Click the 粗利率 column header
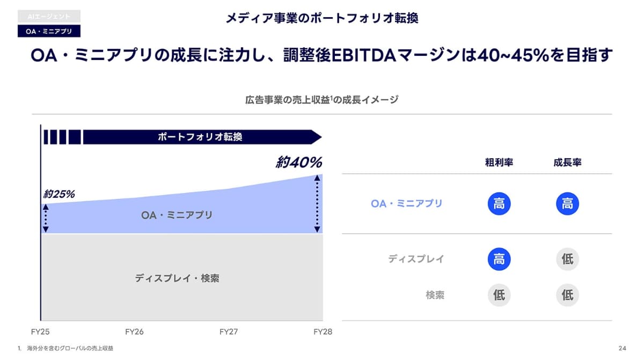 (x=499, y=162)
